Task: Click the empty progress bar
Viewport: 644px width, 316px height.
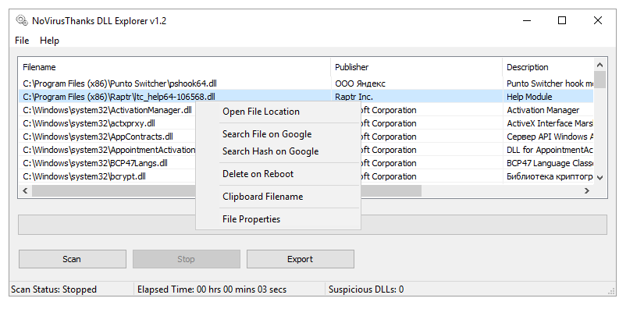Action: coord(312,225)
